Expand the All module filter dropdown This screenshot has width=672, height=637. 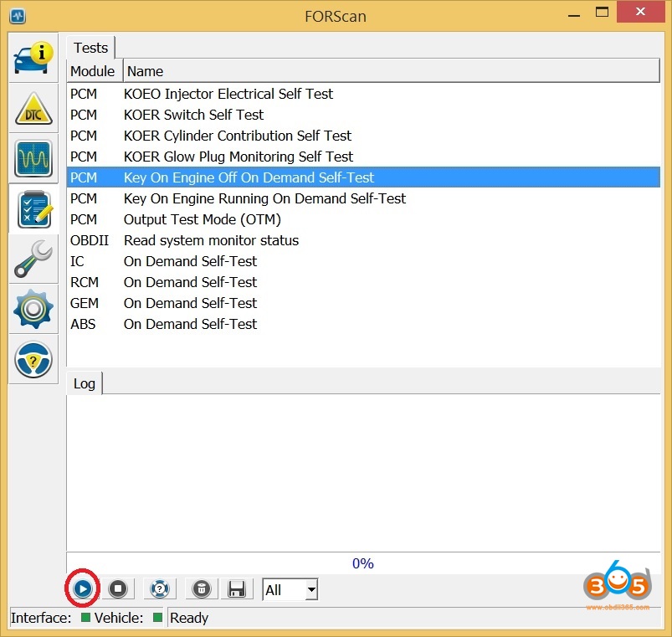(x=311, y=590)
